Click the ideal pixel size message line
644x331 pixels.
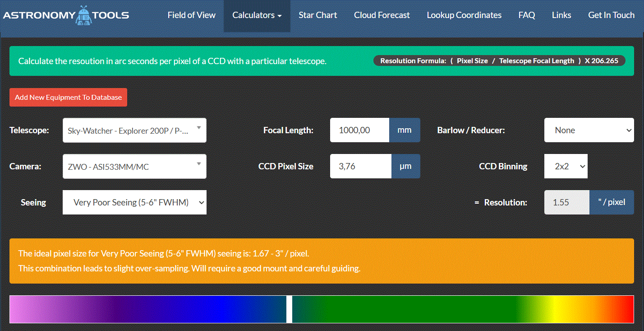point(164,253)
